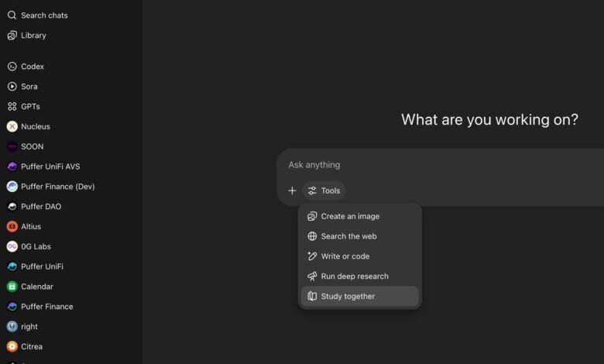Click the Puffer Finance (Dev) avatar

[x=12, y=187]
